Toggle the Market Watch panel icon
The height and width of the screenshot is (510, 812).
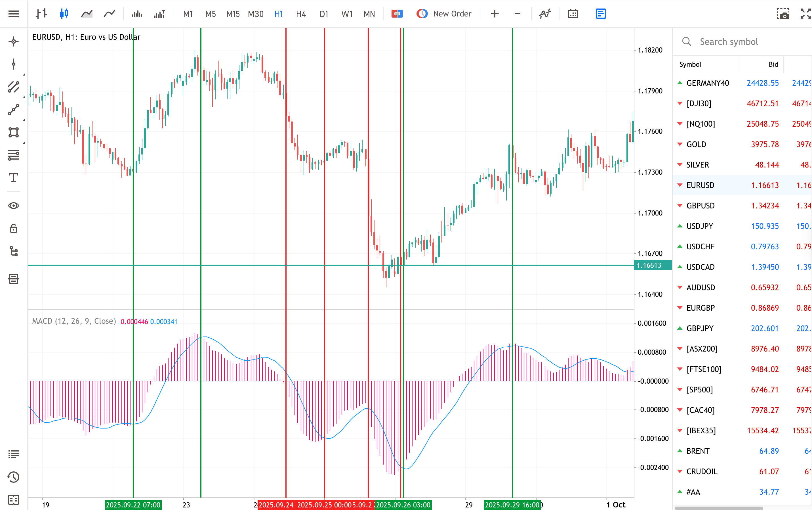click(601, 14)
